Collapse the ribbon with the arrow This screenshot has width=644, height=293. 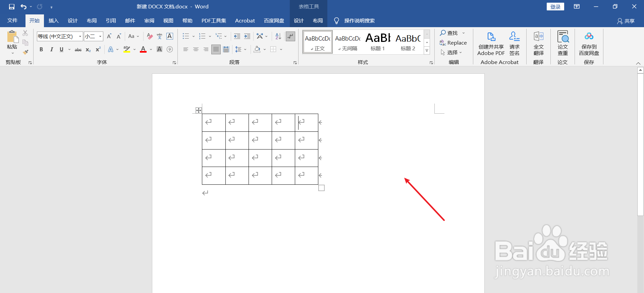point(638,63)
